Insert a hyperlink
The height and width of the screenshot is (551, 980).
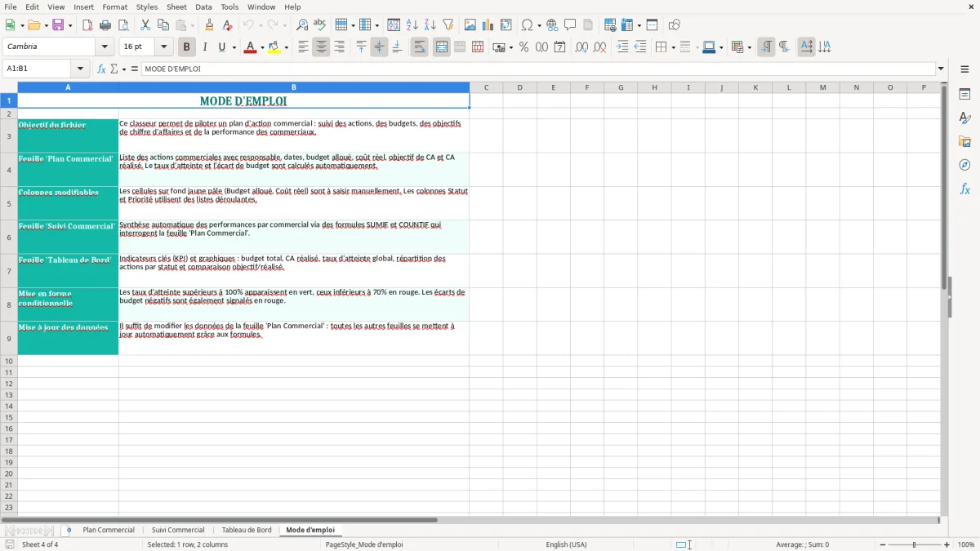[x=553, y=25]
